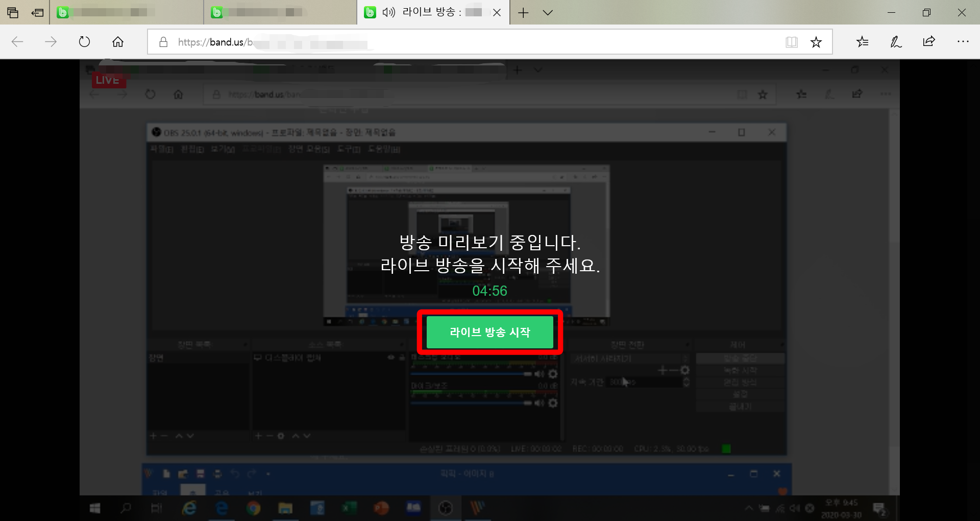Minimize the browser window

click(892, 13)
